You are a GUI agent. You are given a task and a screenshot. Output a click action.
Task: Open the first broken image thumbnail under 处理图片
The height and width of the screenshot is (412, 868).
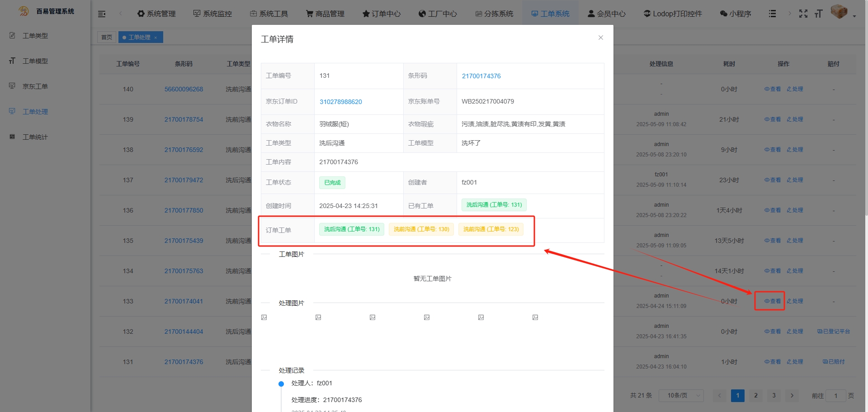click(264, 317)
